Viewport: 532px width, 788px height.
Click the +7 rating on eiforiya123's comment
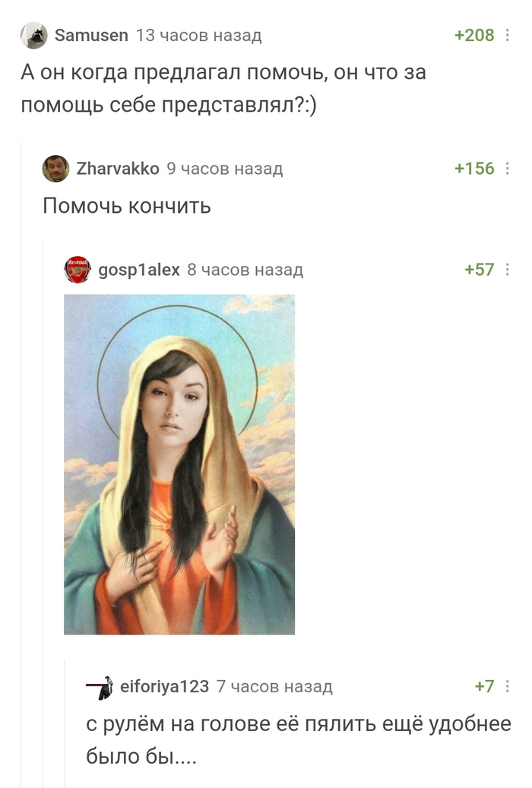click(484, 686)
